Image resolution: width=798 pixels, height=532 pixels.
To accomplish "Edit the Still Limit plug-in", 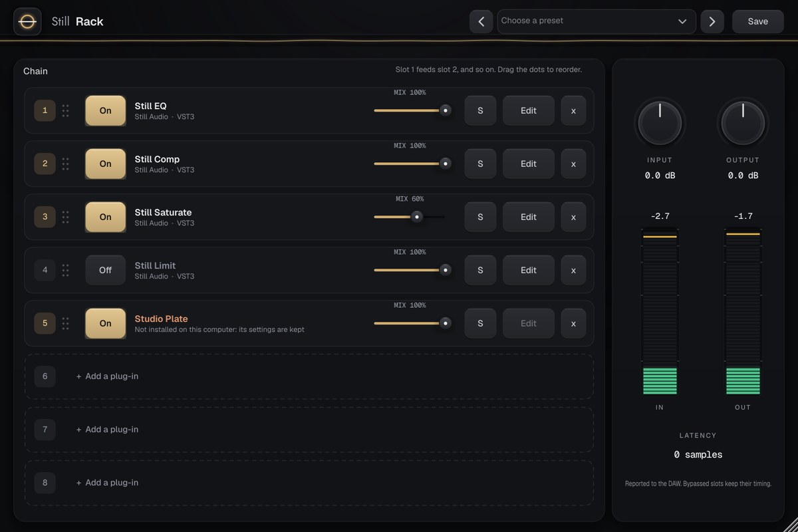I will [x=529, y=270].
